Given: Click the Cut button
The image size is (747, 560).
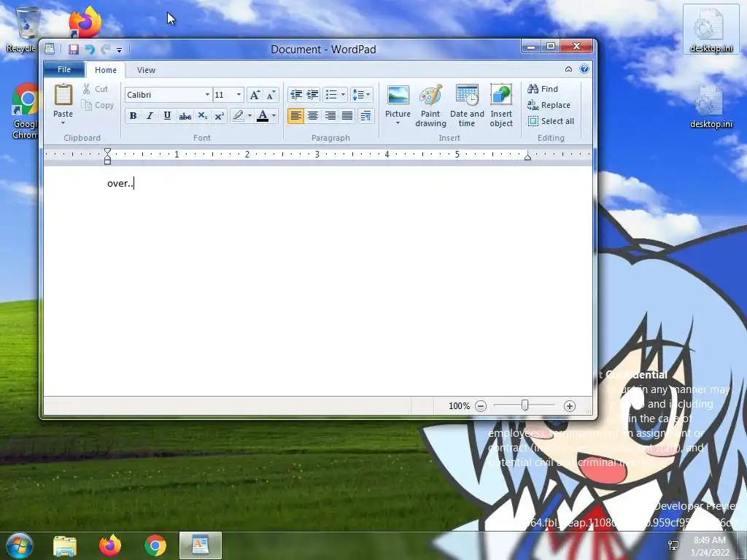Looking at the screenshot, I should [x=96, y=89].
